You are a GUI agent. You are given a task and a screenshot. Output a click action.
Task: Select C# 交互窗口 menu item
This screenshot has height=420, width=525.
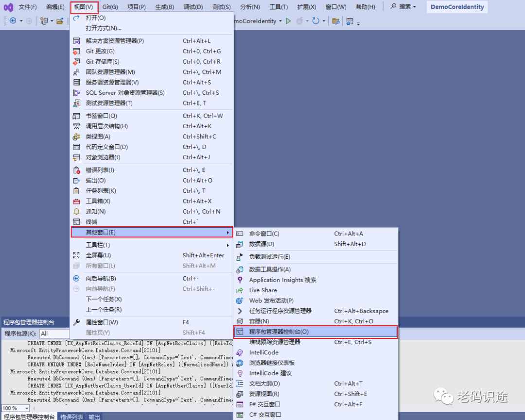click(315, 415)
